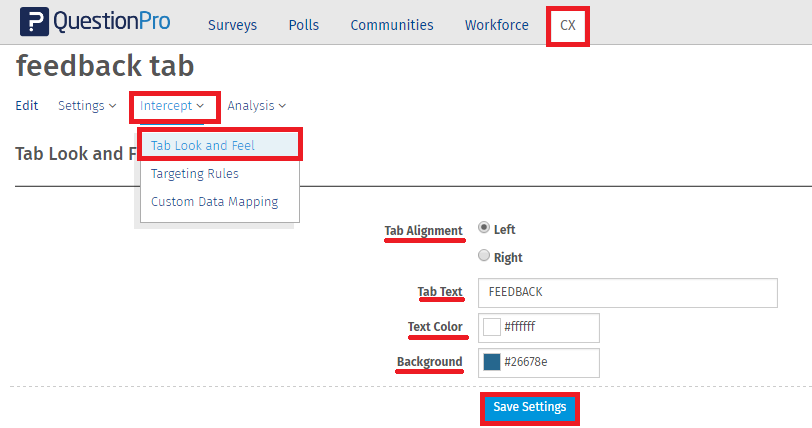
Task: Click the blue Background color swatch
Action: pos(491,362)
